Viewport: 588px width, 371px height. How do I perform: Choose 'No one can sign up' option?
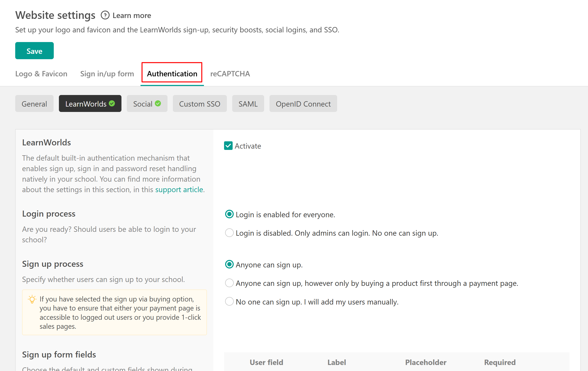click(229, 302)
